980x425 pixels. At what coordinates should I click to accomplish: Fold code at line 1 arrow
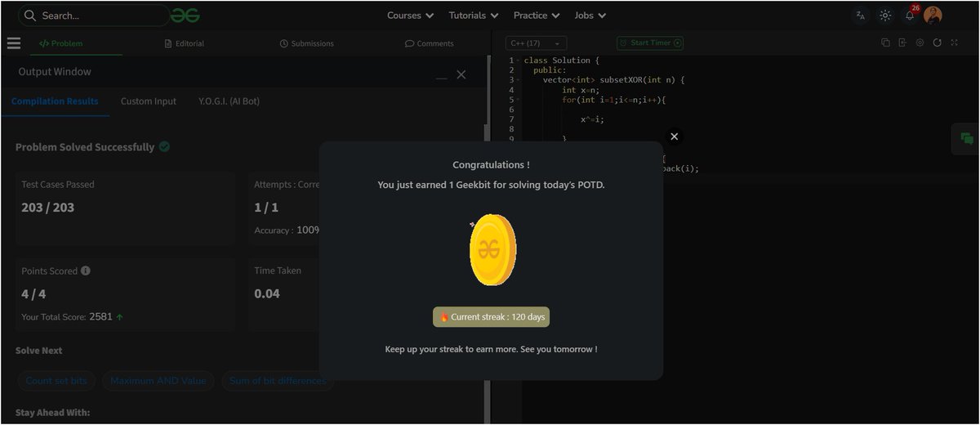click(518, 60)
